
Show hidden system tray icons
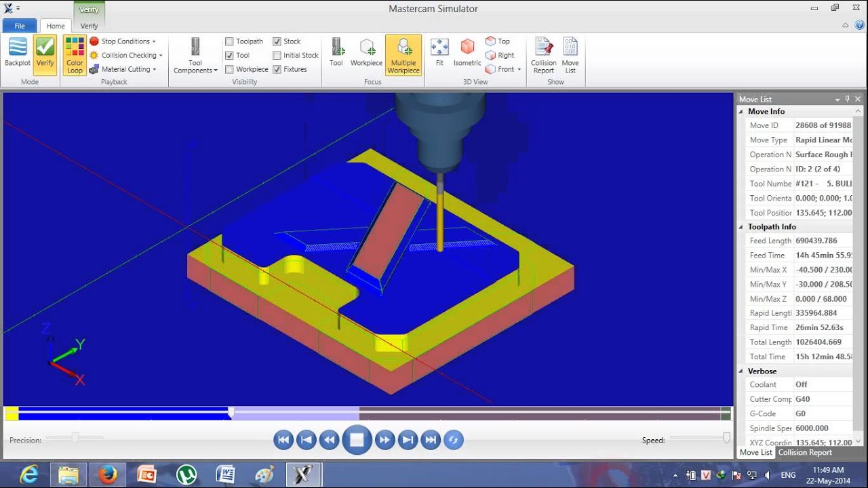point(675,476)
